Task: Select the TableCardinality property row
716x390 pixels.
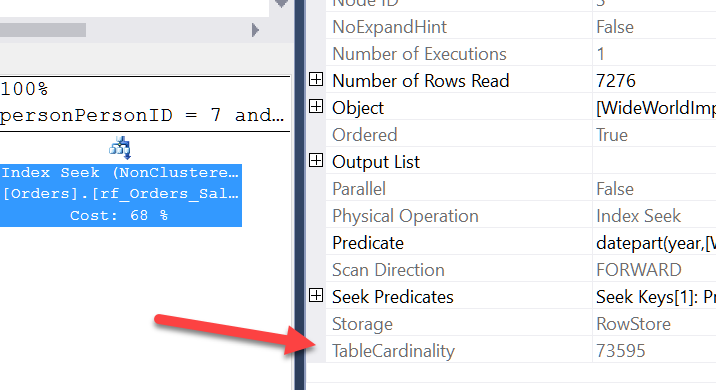Action: tap(521, 351)
